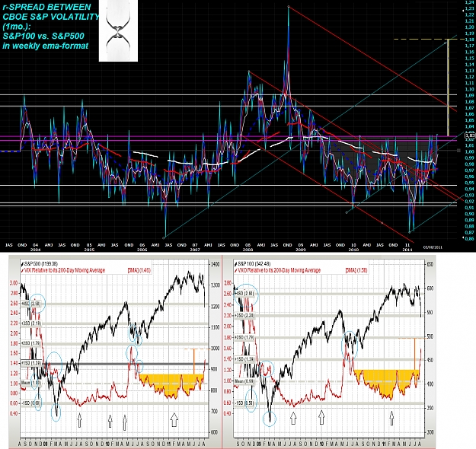Click the 1,18 value on the top y-axis
This screenshot has width=476, height=449.
[x=469, y=40]
